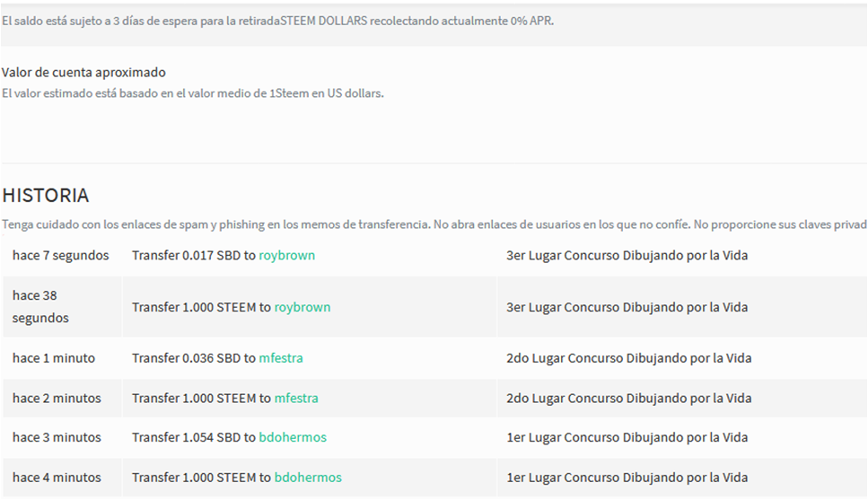
Task: Click the 'El saldo está sujeto' notice
Action: [x=278, y=21]
